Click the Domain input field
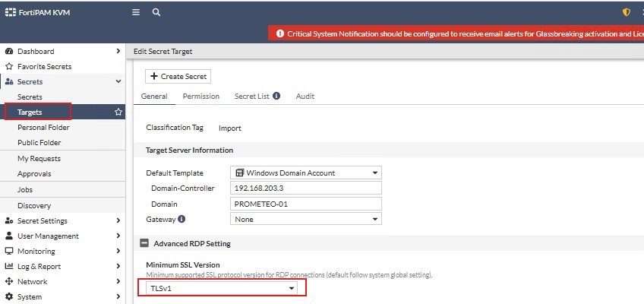The width and height of the screenshot is (644, 304). [306, 204]
